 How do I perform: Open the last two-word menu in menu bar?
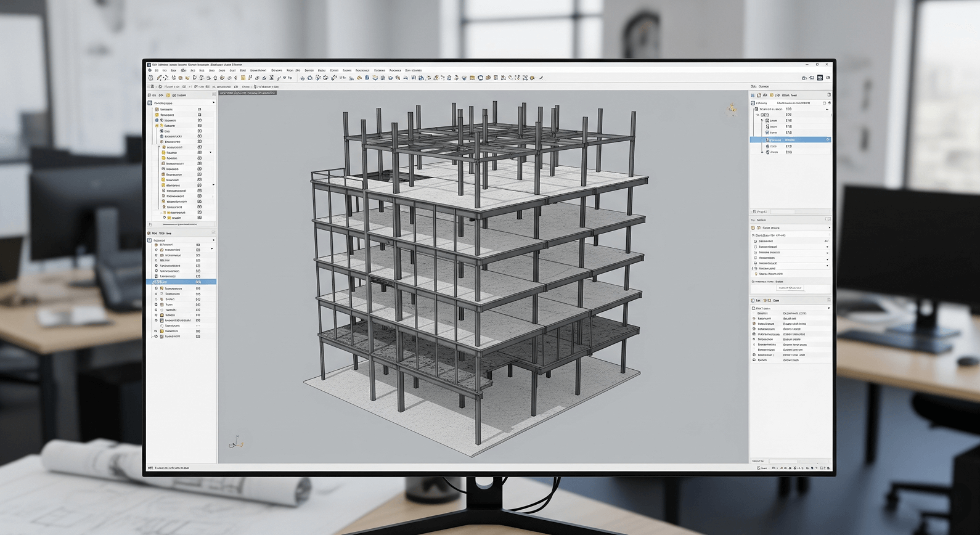pos(414,70)
